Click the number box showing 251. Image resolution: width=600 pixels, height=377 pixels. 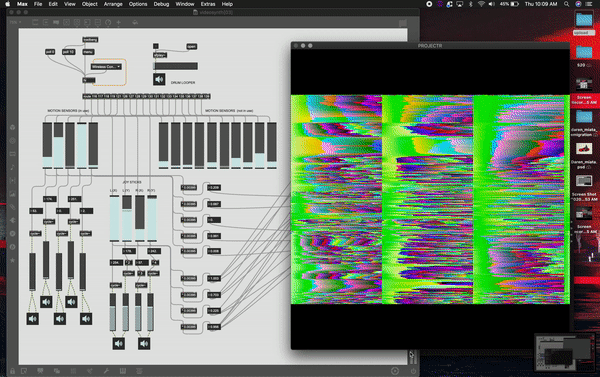pos(74,199)
